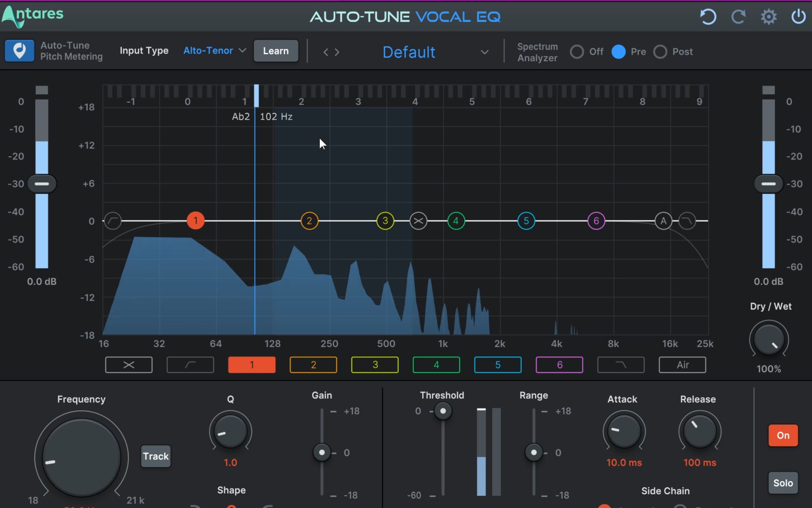This screenshot has width=812, height=508.
Task: Select band 2 orange node on graph
Action: coord(310,221)
